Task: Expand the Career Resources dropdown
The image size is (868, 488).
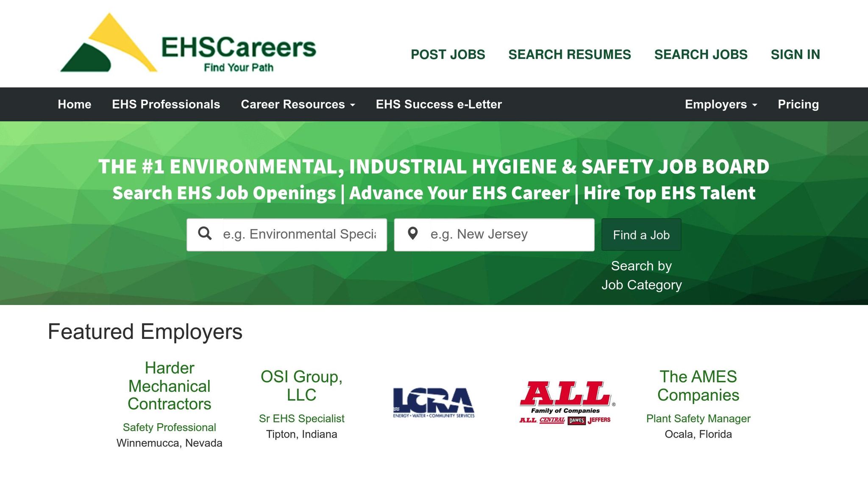Action: (x=298, y=104)
